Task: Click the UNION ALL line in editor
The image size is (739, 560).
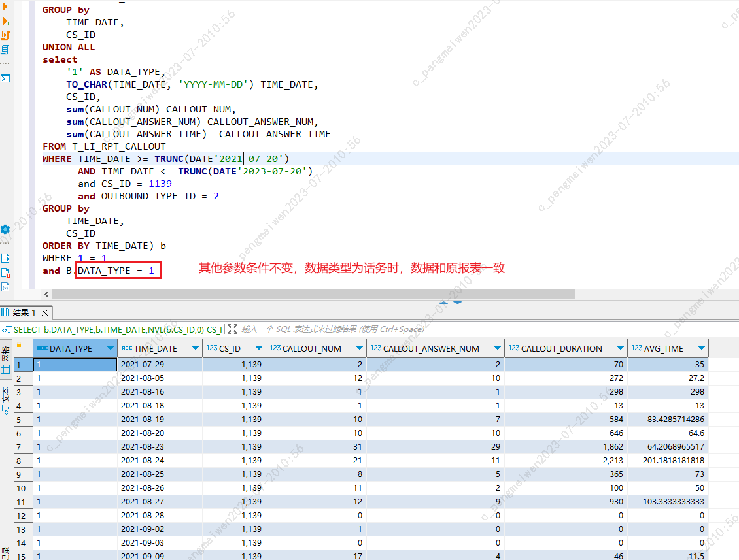Action: tap(69, 47)
